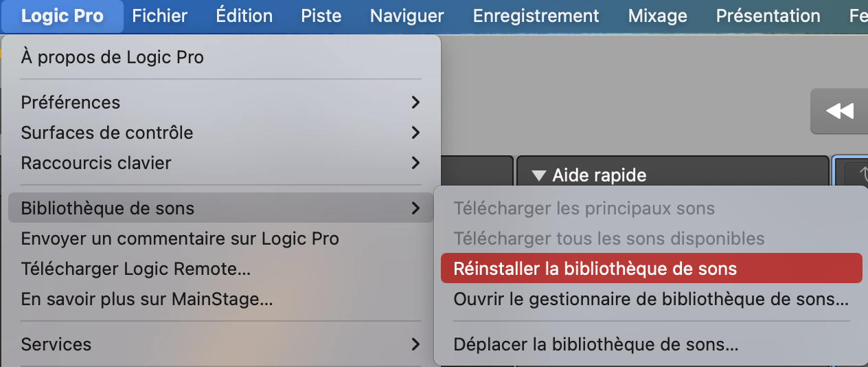Select En savoir plus sur MainStage
The image size is (868, 367).
click(147, 300)
